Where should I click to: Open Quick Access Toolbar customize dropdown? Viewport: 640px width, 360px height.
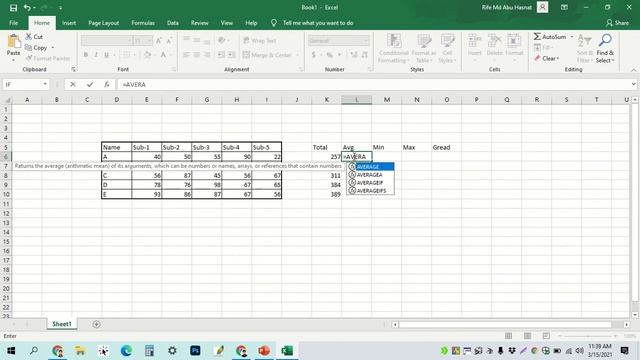[x=60, y=8]
